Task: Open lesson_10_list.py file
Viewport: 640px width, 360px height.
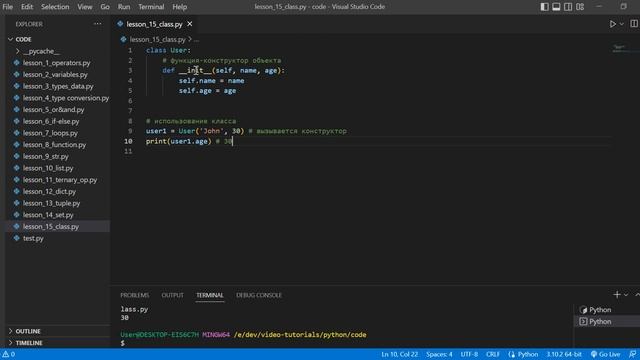Action: click(x=48, y=168)
